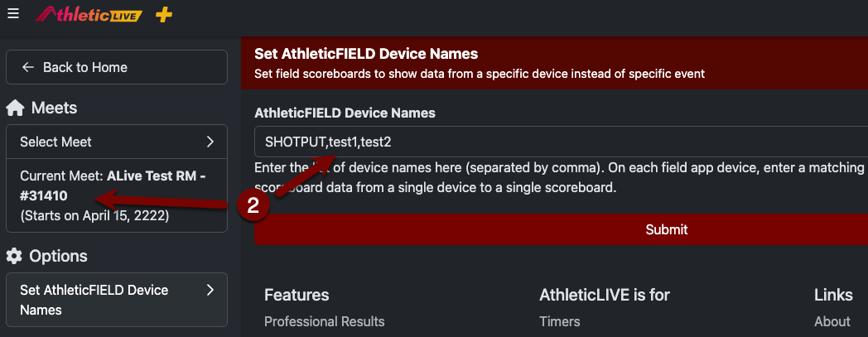Expand the Select Meet chevron
This screenshot has height=337, width=868.
[x=210, y=142]
